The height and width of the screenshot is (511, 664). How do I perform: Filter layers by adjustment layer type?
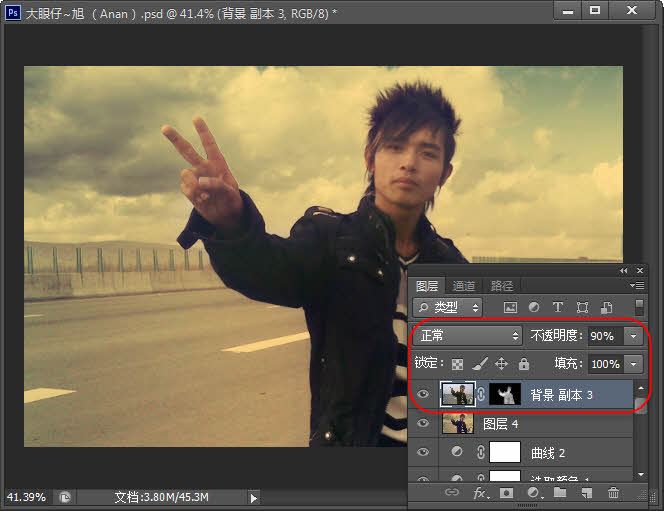[x=533, y=308]
